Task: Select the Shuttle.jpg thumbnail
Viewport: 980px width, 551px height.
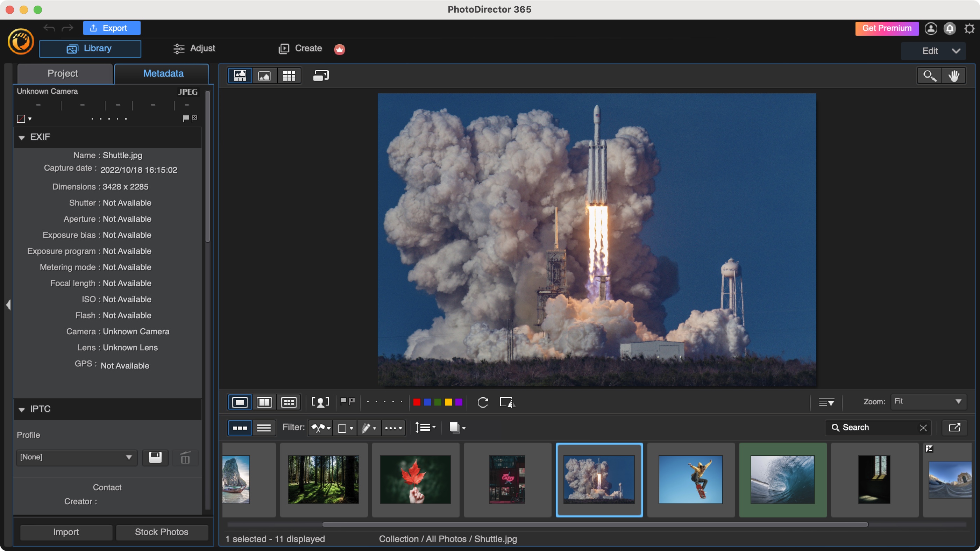Action: click(x=598, y=479)
